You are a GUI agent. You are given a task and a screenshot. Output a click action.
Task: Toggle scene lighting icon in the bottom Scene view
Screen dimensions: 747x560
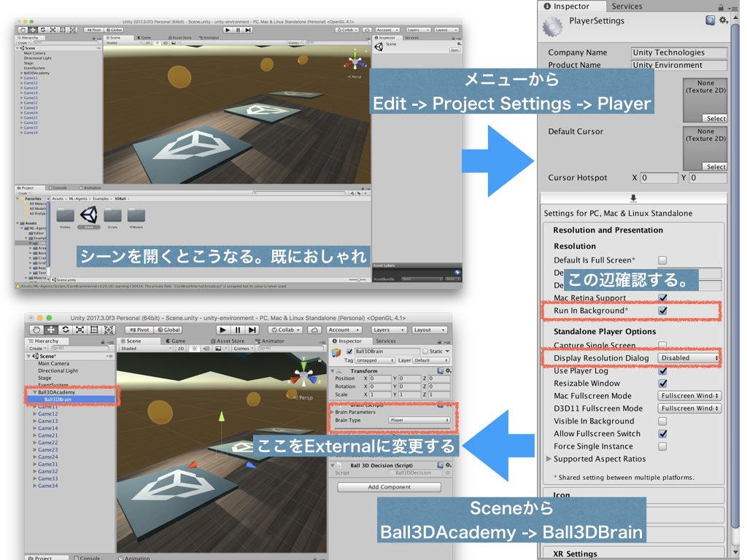(194, 349)
